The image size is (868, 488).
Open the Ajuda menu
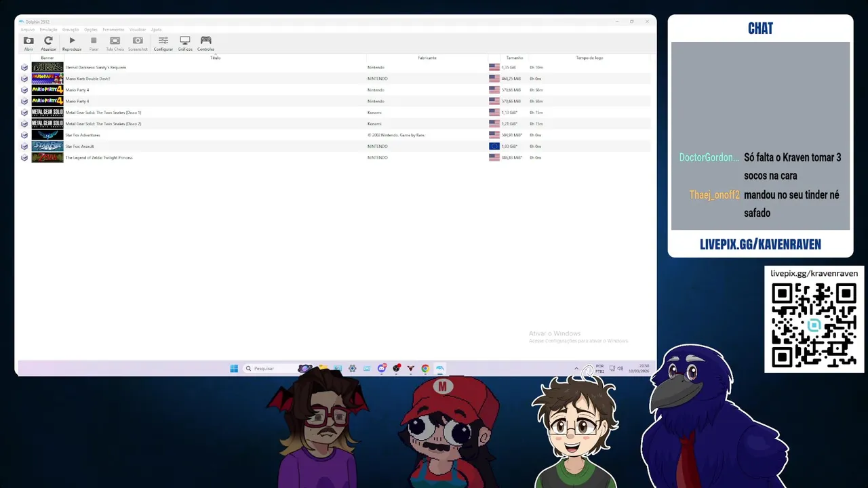pos(156,30)
